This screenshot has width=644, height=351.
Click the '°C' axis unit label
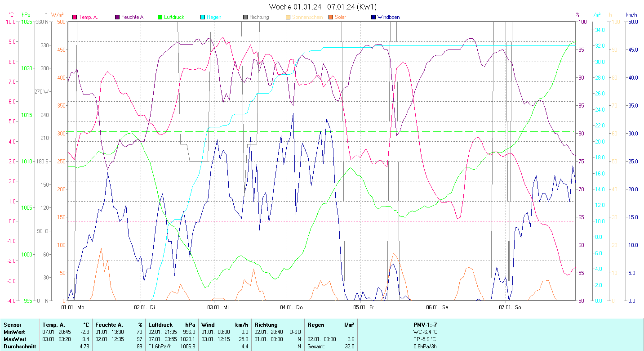(x=11, y=14)
